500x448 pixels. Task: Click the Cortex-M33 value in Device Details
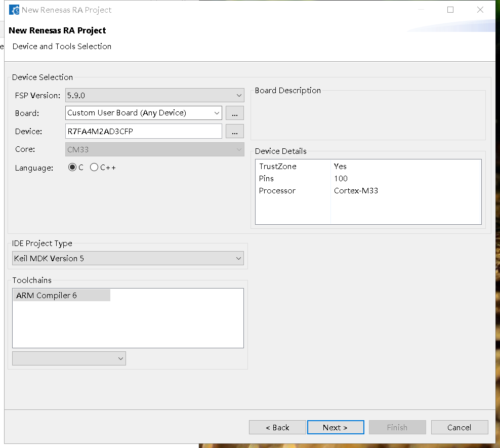pos(356,190)
